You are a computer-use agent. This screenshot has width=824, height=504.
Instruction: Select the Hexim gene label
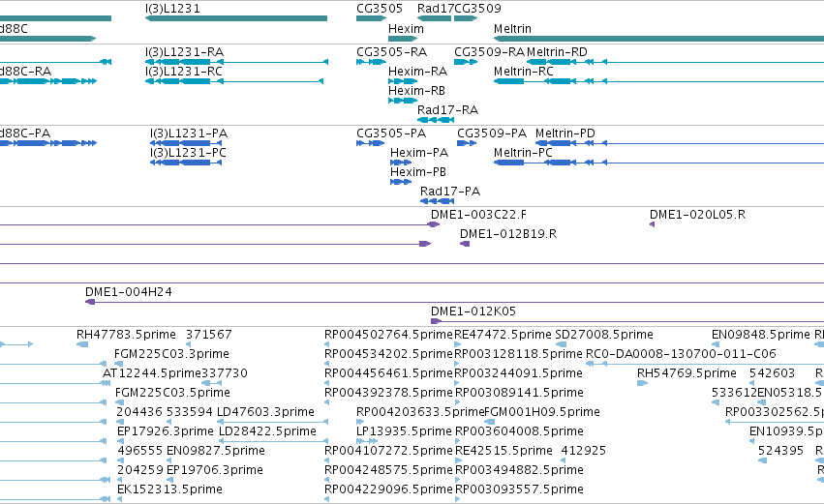click(406, 29)
